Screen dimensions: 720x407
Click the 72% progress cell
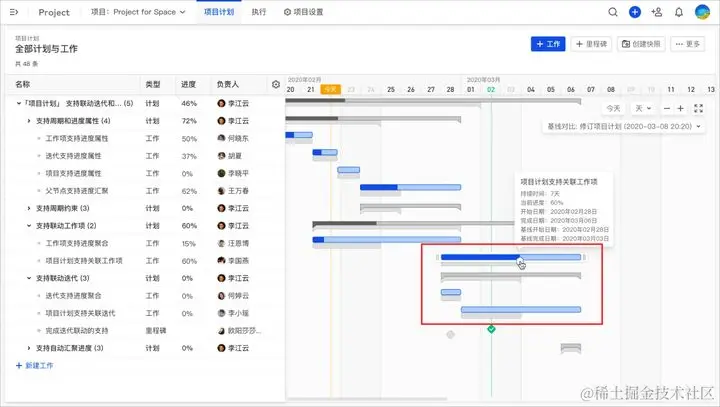coord(189,121)
